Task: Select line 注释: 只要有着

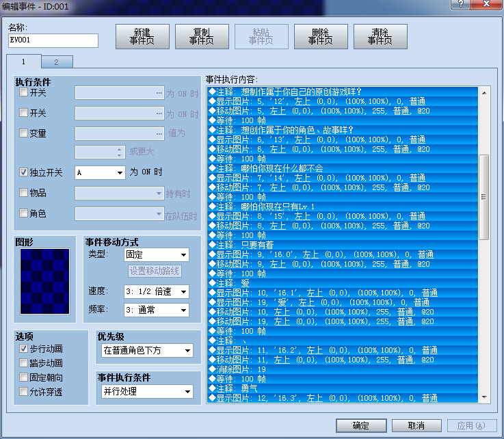Action: 343,245
